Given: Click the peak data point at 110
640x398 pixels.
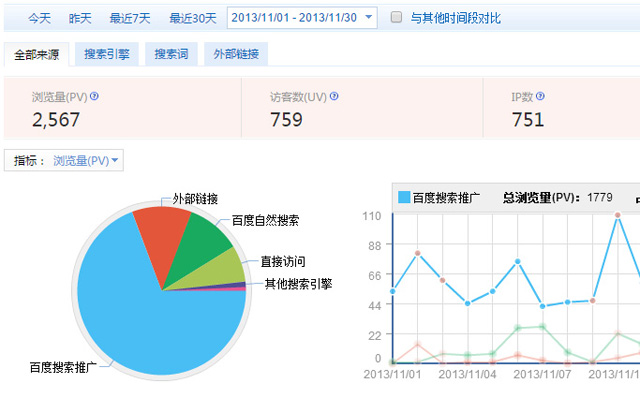Looking at the screenshot, I should point(618,215).
